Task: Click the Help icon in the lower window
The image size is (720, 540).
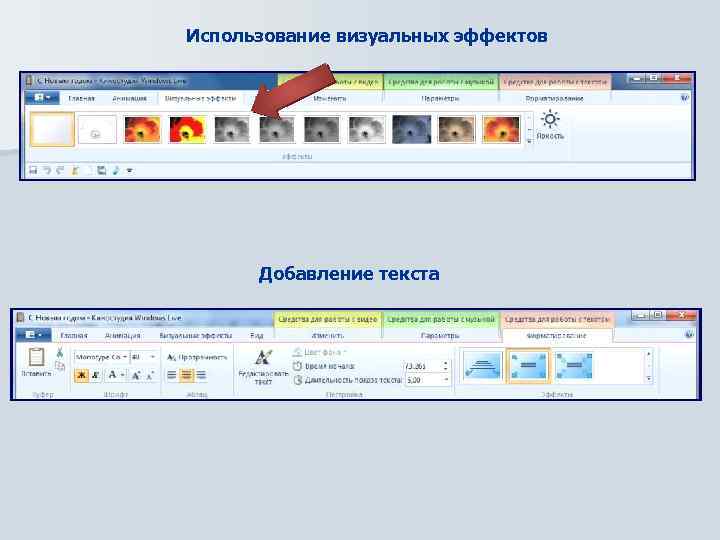Action: [x=690, y=335]
